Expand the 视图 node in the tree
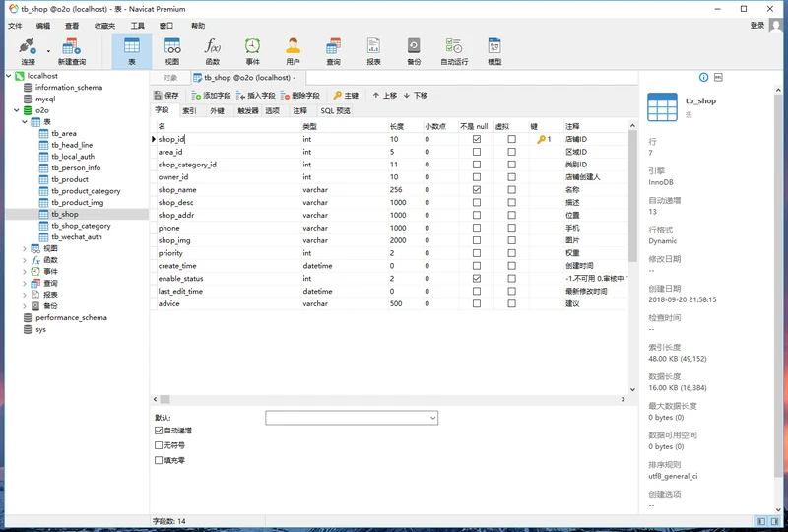Screen dimensions: 788x532 (26, 248)
